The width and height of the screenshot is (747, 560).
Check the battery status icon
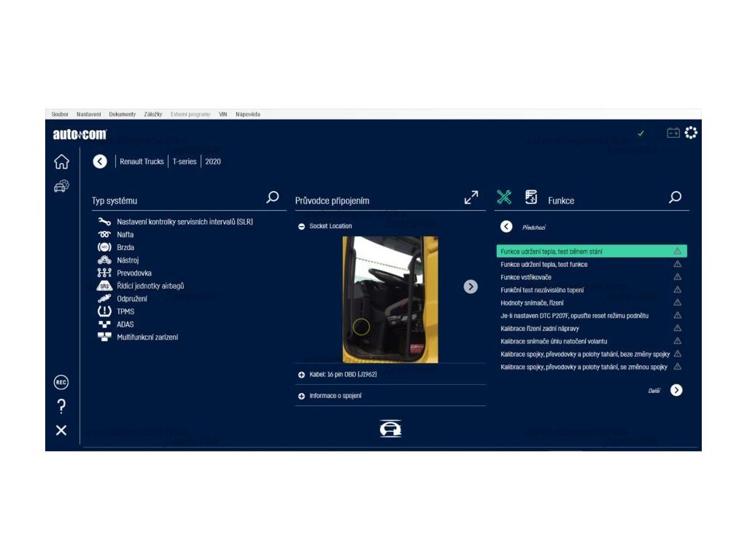[x=673, y=133]
